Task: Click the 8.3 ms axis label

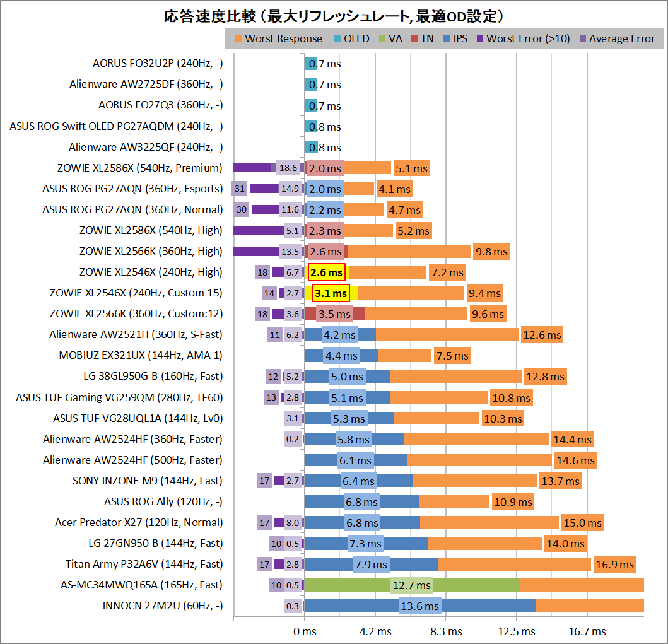Action: tap(446, 631)
